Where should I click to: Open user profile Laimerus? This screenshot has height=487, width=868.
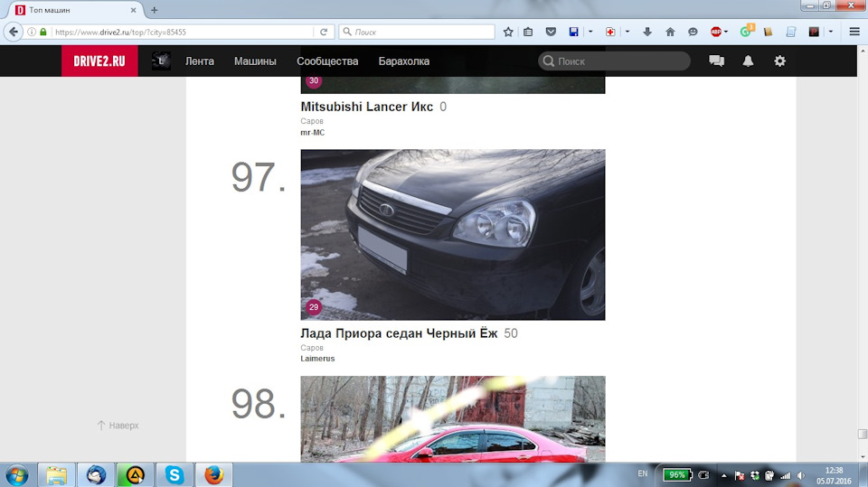pos(317,359)
